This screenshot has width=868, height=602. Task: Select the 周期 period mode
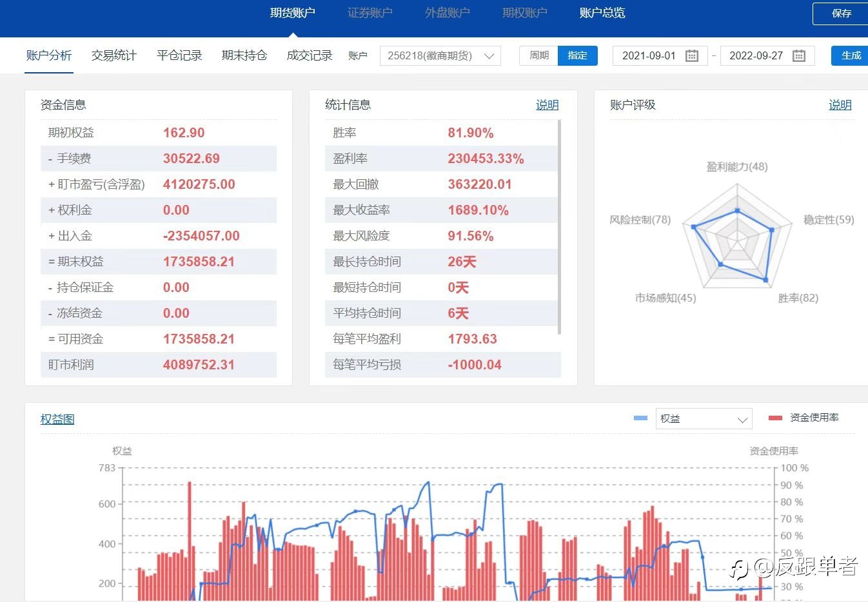point(538,55)
